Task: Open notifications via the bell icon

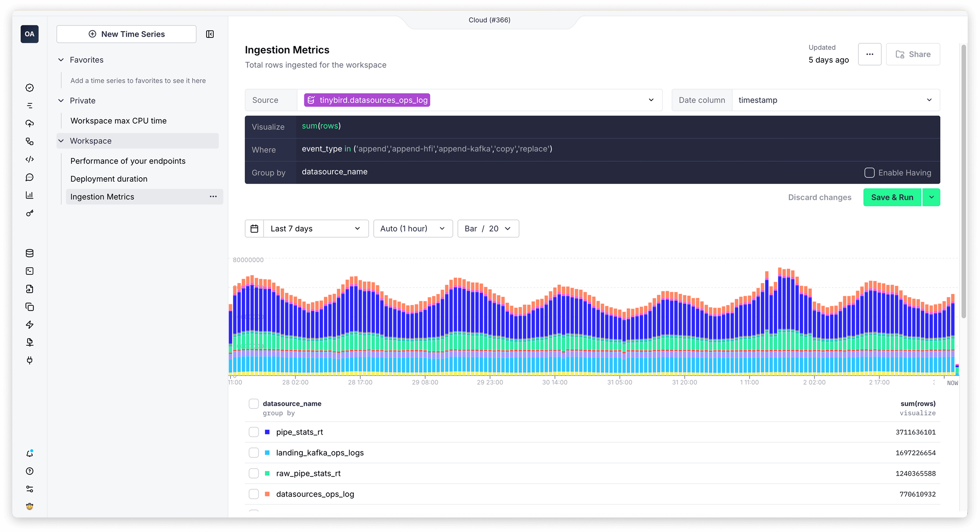Action: click(x=30, y=453)
